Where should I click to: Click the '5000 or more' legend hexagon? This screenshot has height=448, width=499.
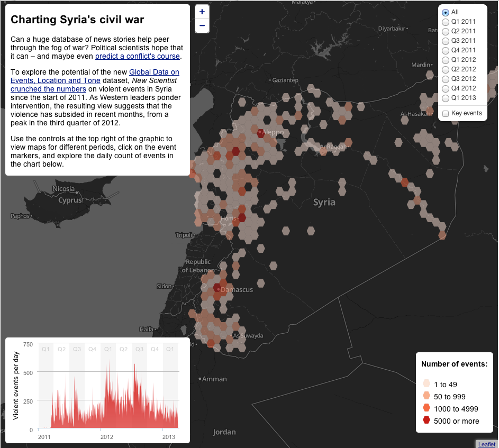pyautogui.click(x=427, y=421)
